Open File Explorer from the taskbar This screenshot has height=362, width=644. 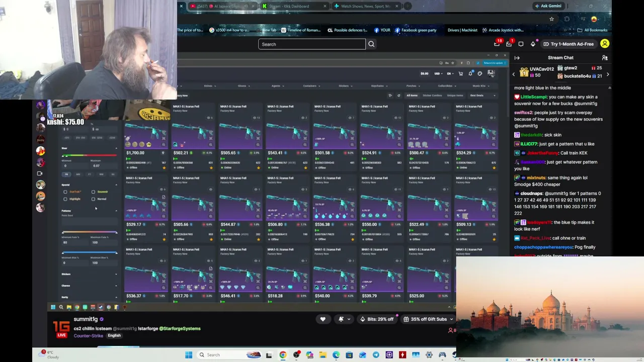[x=323, y=355]
